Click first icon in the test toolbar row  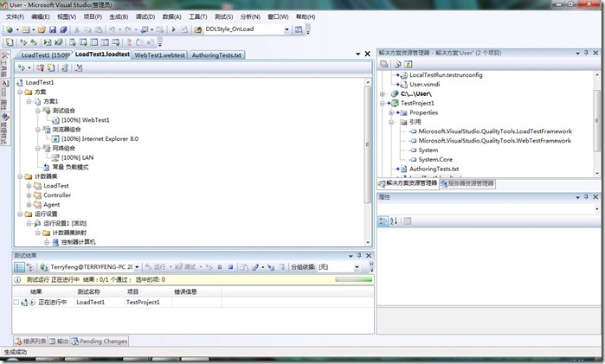pos(10,42)
